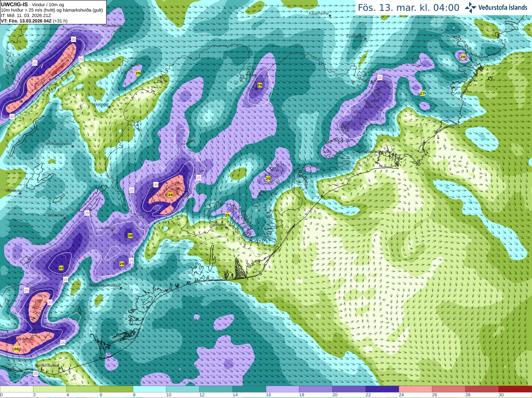
Task: Click the Kárahnjúkar station label
Action: point(319,13)
